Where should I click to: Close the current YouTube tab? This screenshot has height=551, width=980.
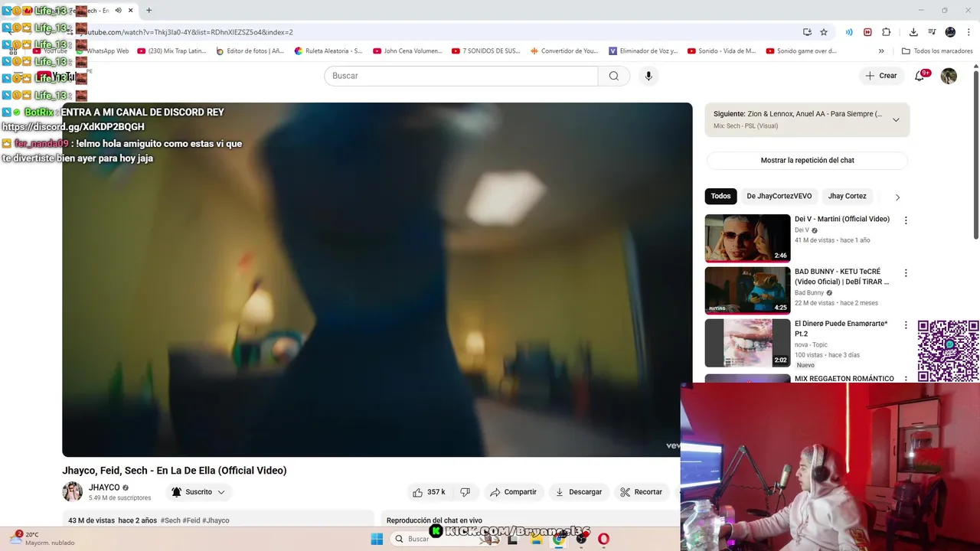pyautogui.click(x=130, y=11)
